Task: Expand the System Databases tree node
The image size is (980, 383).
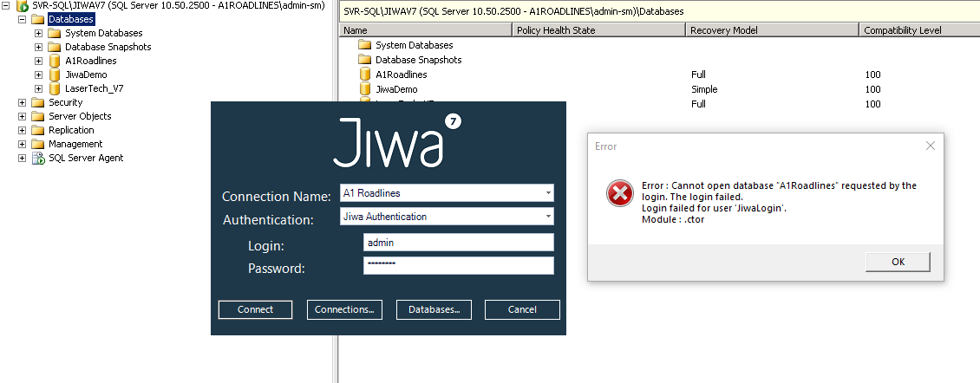Action: point(38,33)
